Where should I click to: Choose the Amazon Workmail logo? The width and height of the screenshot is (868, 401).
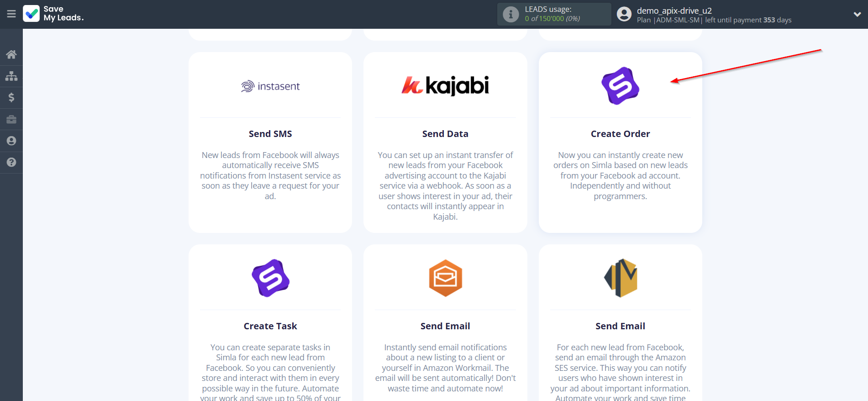445,278
